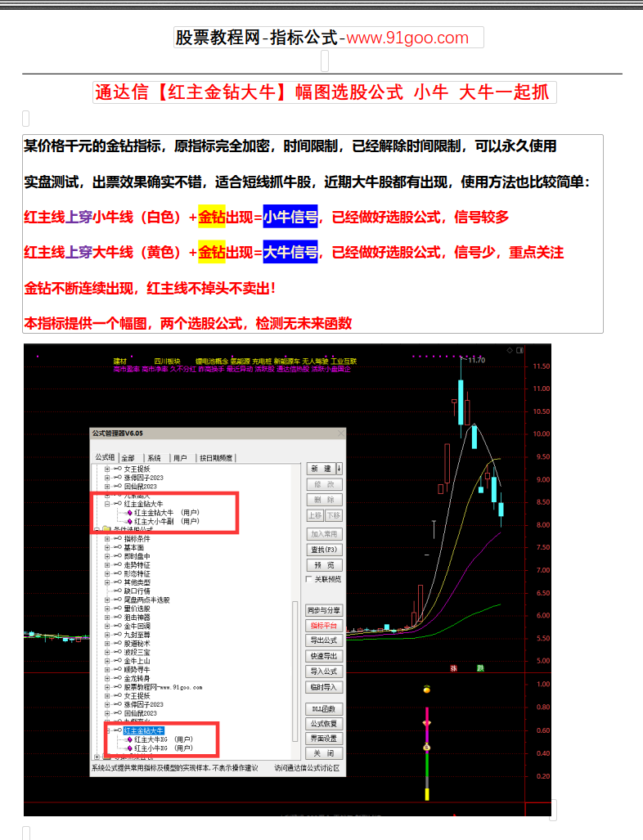Switch to the 系统 tab

coord(155,458)
